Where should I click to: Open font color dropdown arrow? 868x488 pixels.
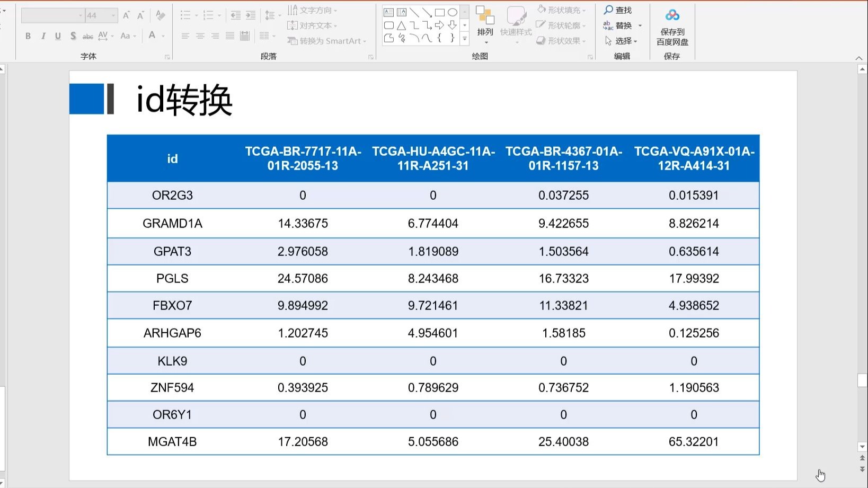[x=163, y=36]
